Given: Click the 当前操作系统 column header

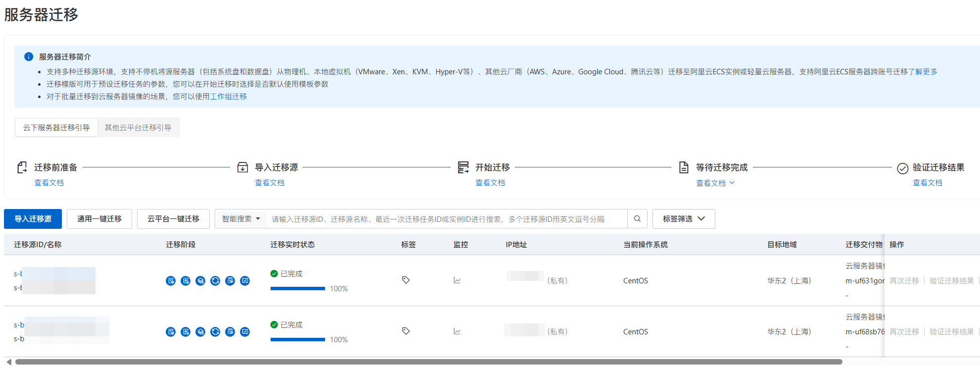Looking at the screenshot, I should pyautogui.click(x=646, y=245).
